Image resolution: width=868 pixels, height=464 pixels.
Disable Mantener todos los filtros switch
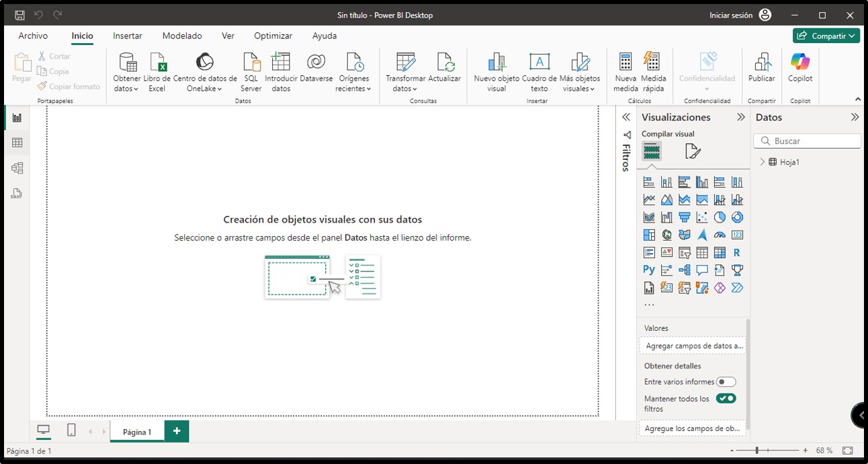[726, 399]
